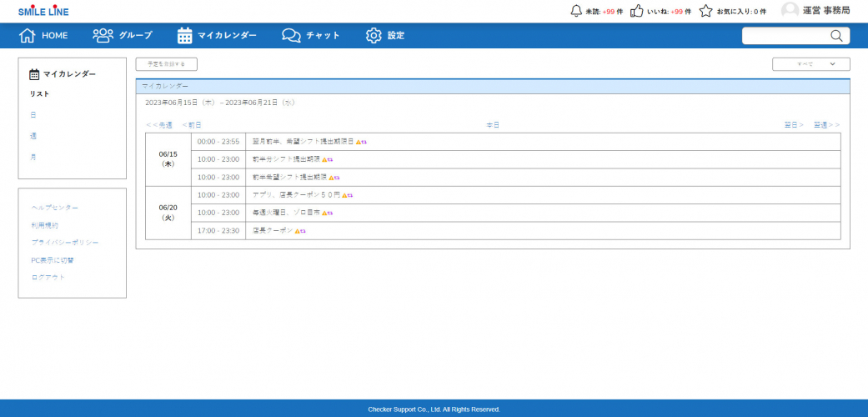Viewport: 868px width, 417px height.
Task: Click the 運営 事務局 user name
Action: tap(826, 11)
